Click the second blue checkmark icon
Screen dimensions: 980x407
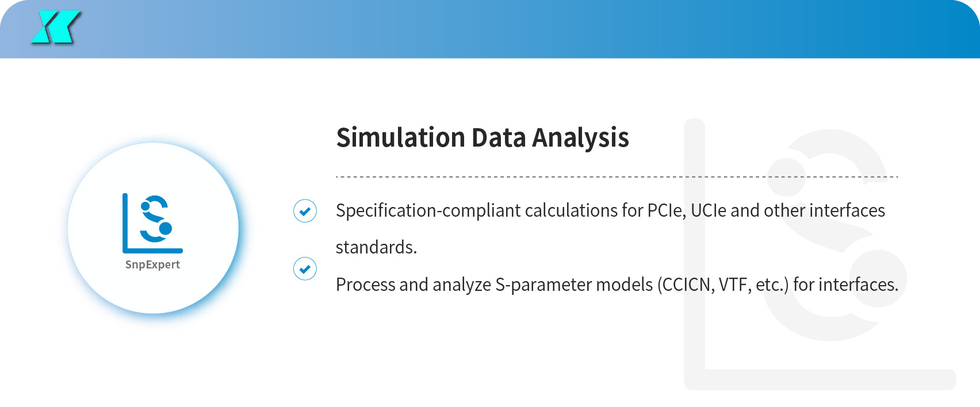point(305,268)
